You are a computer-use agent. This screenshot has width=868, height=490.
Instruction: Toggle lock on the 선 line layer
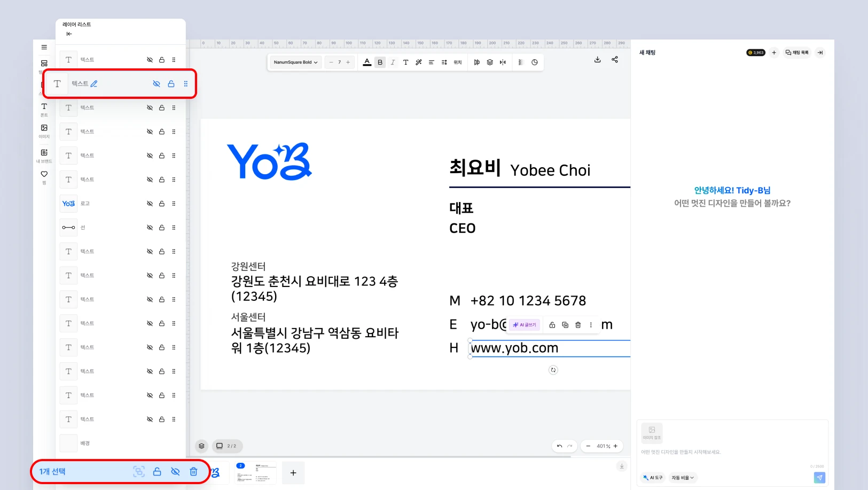coord(162,228)
